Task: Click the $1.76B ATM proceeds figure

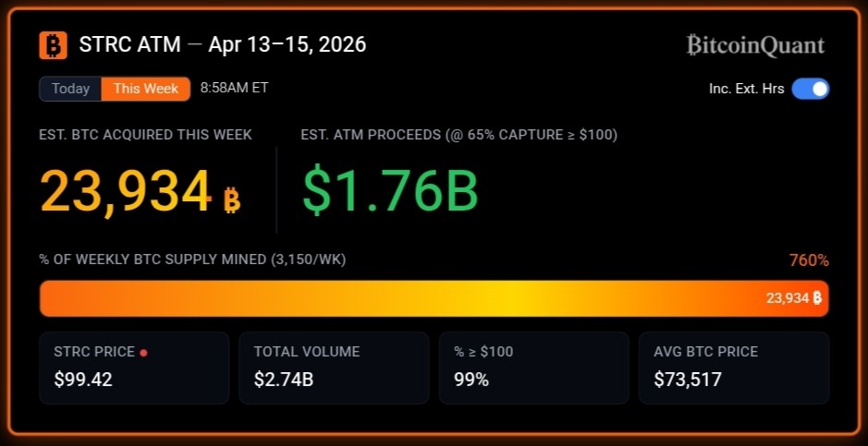Action: click(391, 191)
